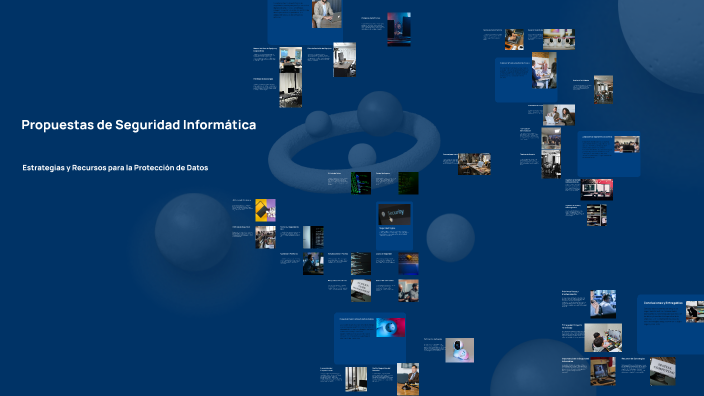Open black-and-white office photo below window office

point(290,90)
